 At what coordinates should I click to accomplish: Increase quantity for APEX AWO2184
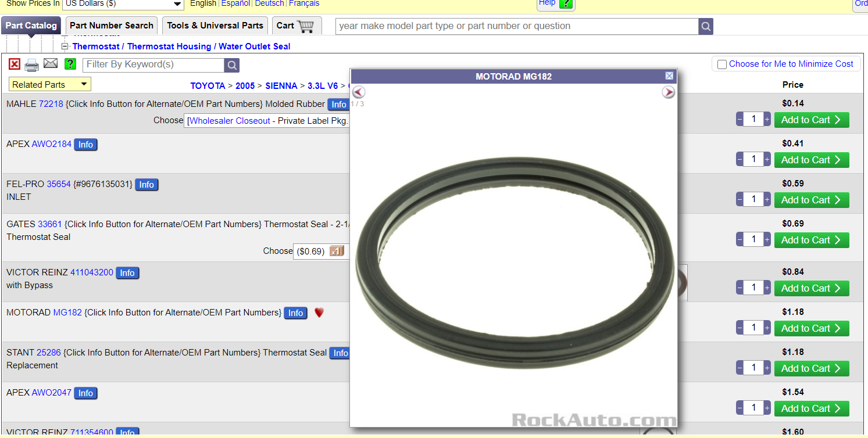(x=767, y=160)
